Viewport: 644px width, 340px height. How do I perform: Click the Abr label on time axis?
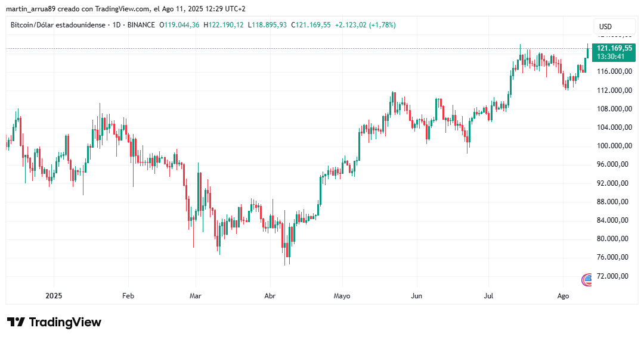[270, 296]
